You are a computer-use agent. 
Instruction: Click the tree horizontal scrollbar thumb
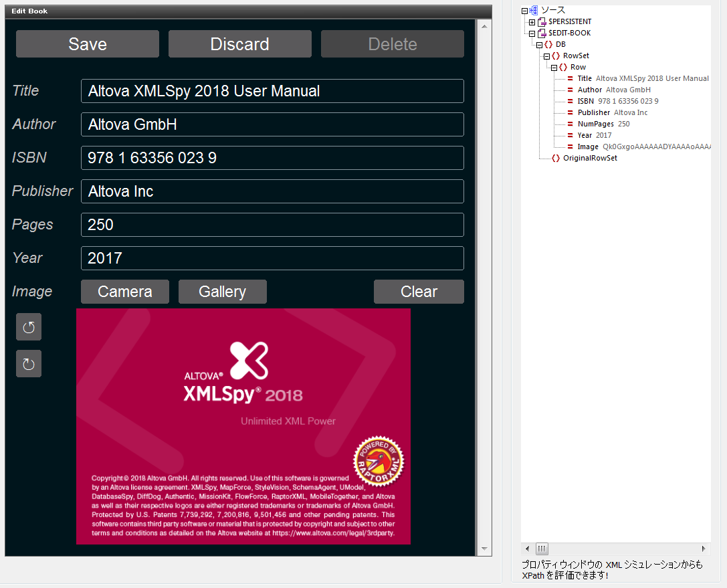(542, 549)
